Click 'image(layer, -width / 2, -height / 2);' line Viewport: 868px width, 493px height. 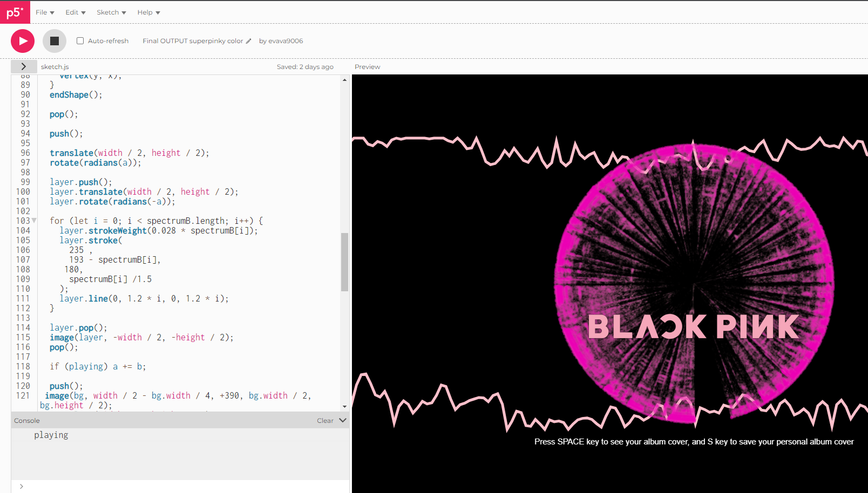(141, 338)
